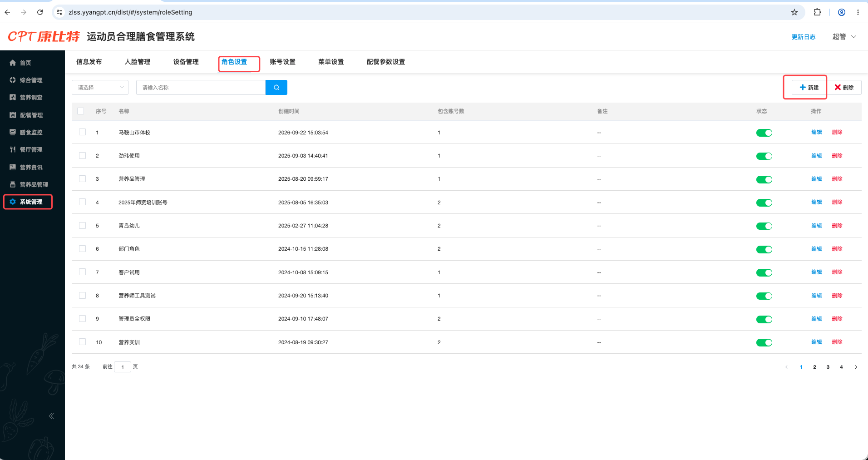Toggle status switch for 营养实训 row
Screen dimensions: 868x460
[x=764, y=343]
